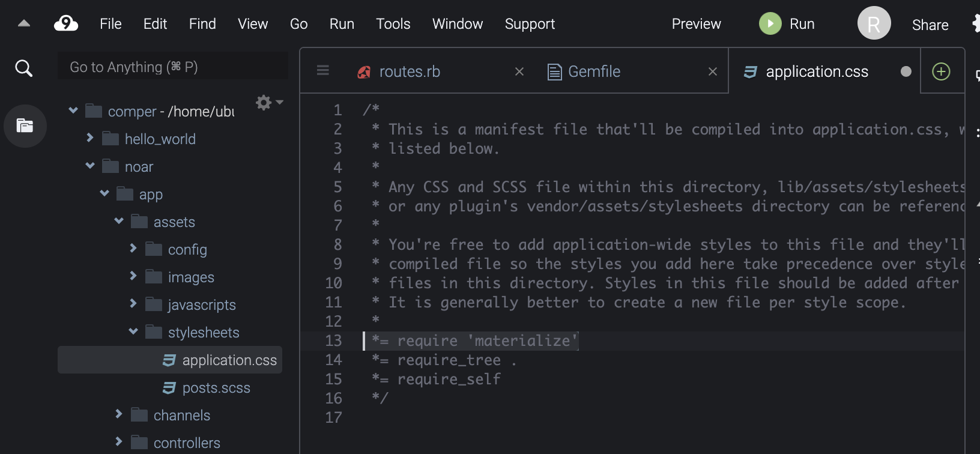
Task: Click the "require 'materialize'" code line
Action: point(474,340)
